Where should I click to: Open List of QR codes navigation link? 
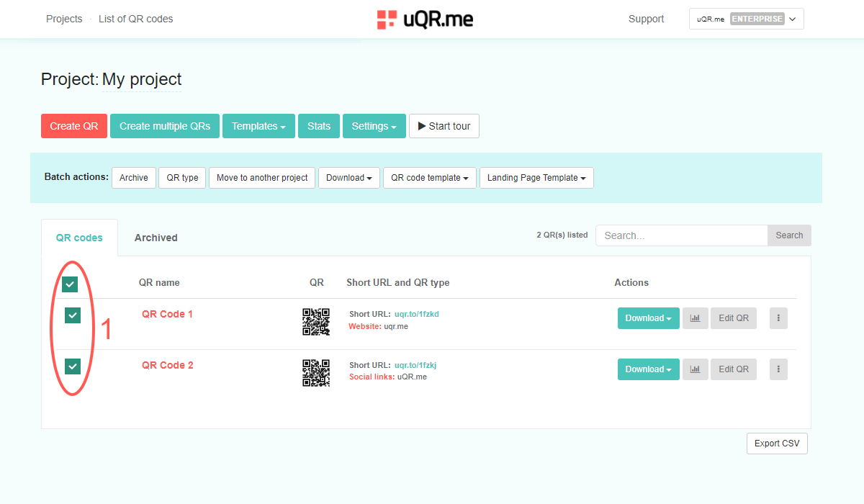(136, 19)
